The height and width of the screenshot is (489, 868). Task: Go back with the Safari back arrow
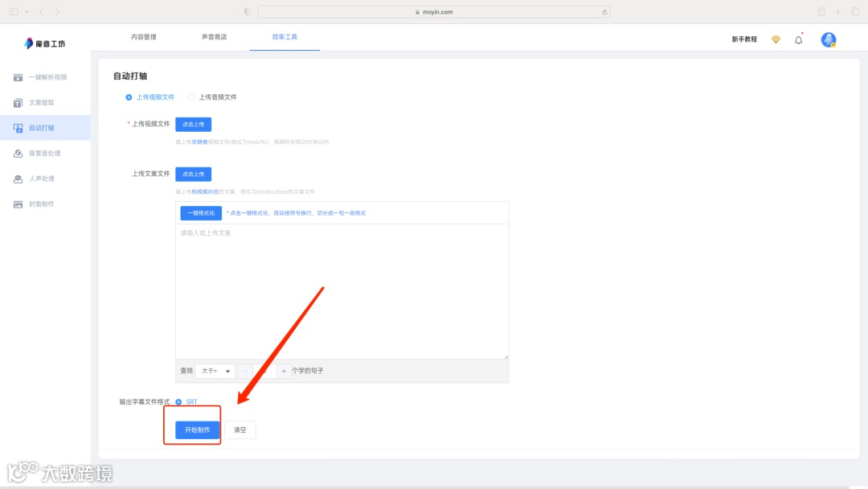click(x=42, y=11)
